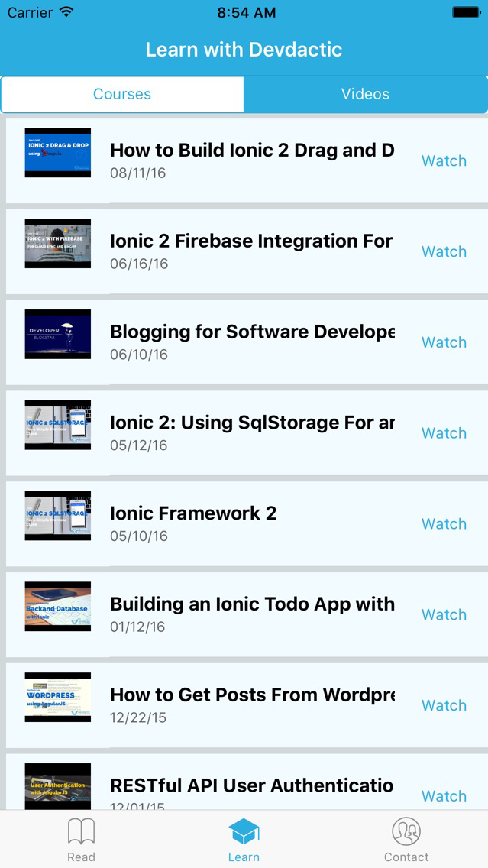Select the RESTful API User Authentication title
The image size is (488, 868).
coord(252,785)
